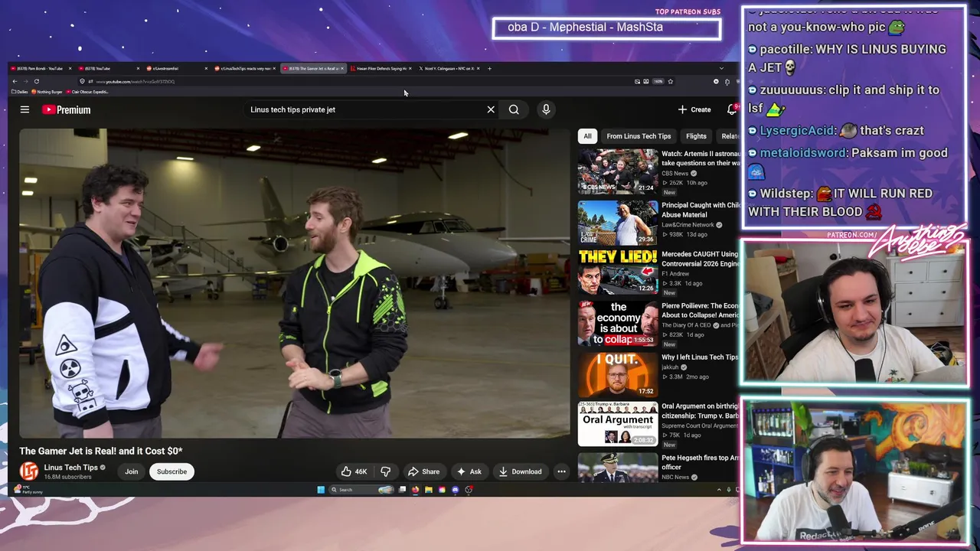Viewport: 980px width, 551px height.
Task: Open Task View on the taskbar
Action: click(x=402, y=490)
